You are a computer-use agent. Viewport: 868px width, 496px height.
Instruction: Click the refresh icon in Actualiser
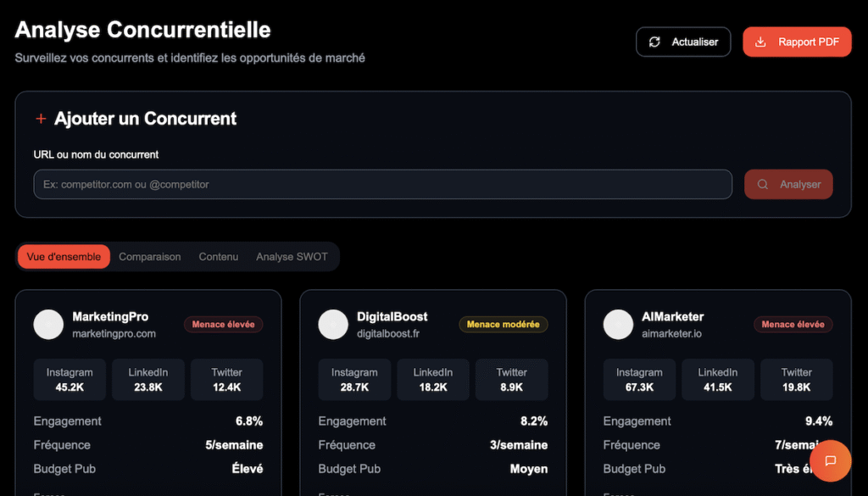(654, 42)
